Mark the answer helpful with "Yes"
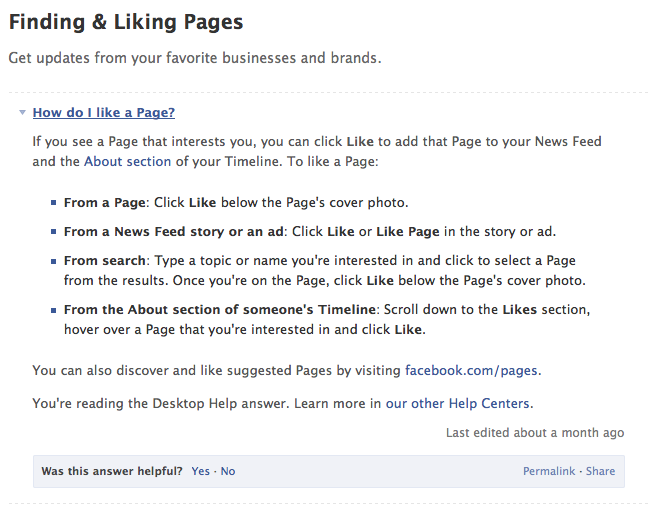Viewport: 670px width, 510px height. (x=200, y=471)
